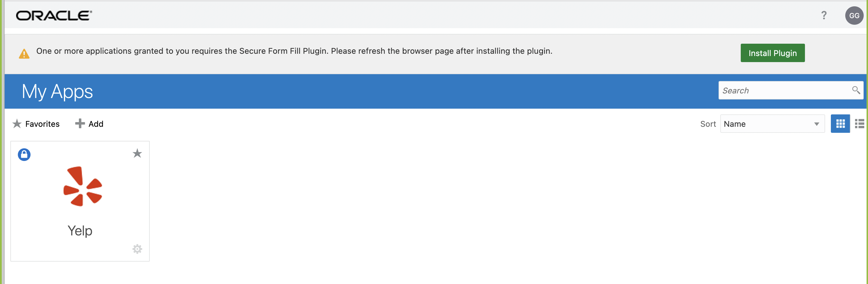Click the lock icon on the Yelp tile

[24, 154]
